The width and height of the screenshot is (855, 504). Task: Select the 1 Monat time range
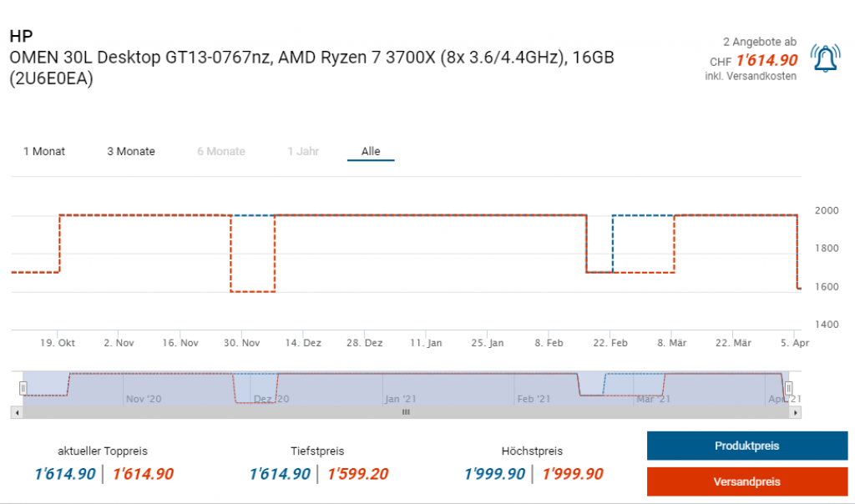coord(44,151)
